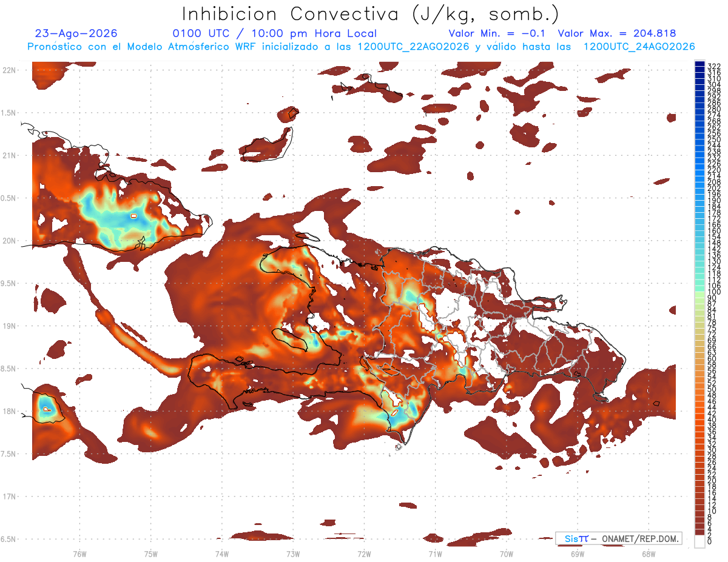Click the 'ONAMET/REP.DOM.' credit text

(639, 539)
